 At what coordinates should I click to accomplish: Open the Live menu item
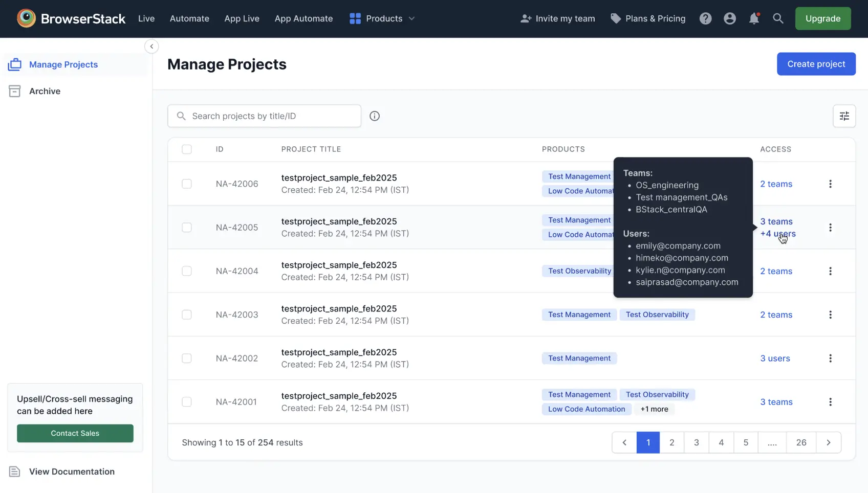[146, 18]
